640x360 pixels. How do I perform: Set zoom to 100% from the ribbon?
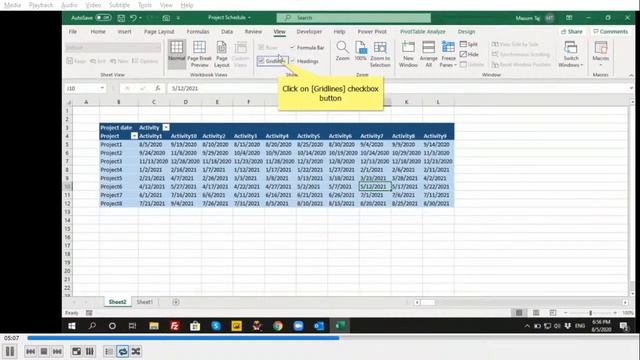(360, 51)
